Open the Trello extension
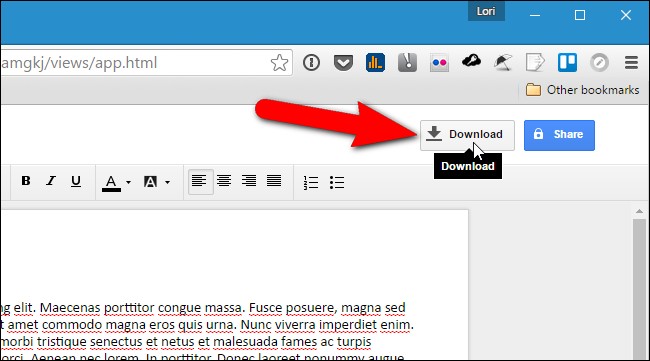 (567, 63)
